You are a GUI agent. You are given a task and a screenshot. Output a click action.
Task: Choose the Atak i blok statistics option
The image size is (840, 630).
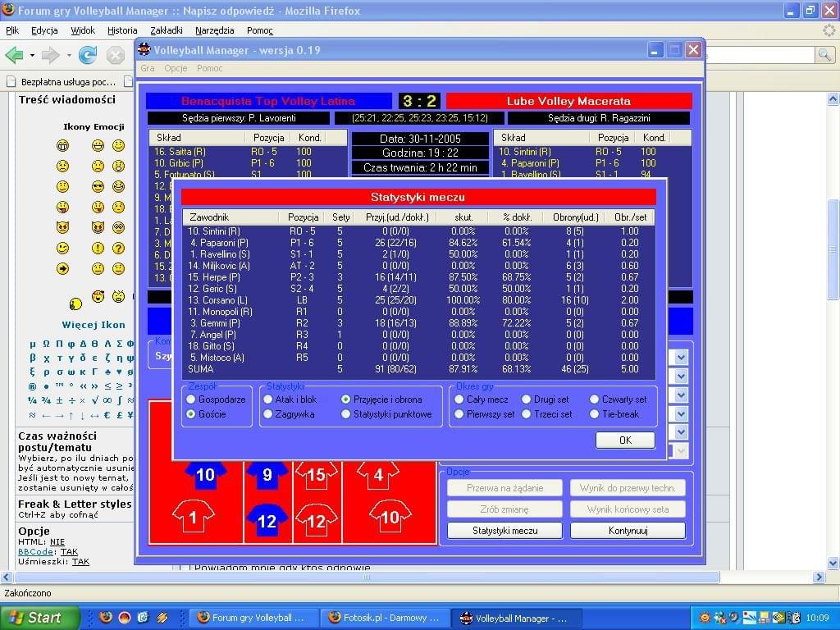tap(268, 399)
